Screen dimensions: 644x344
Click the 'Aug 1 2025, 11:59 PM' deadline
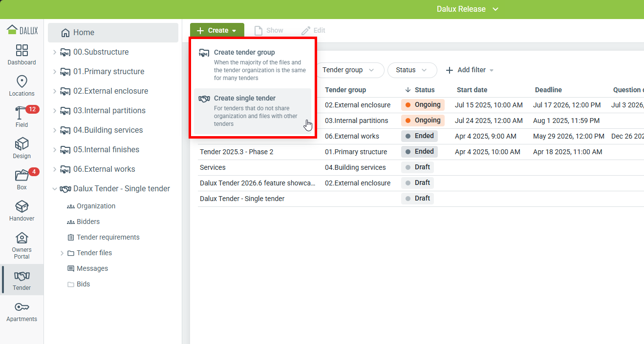[x=566, y=121]
